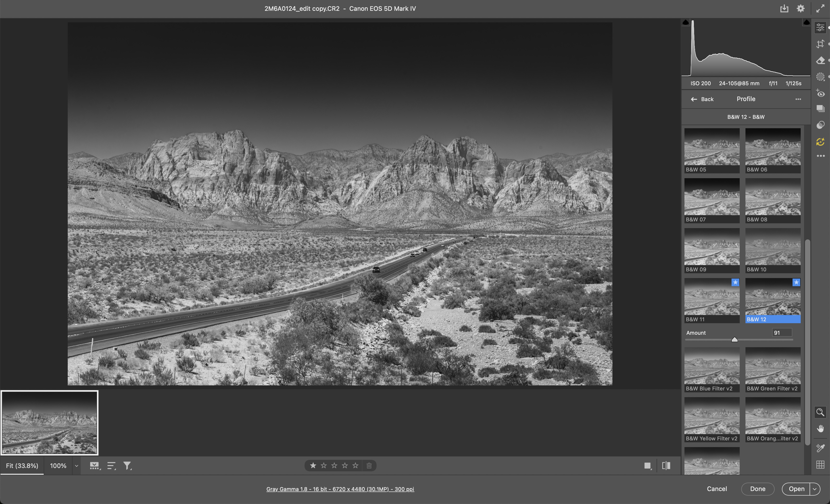Switch to Fit (33.8%) zoom view
This screenshot has height=504, width=830.
point(22,466)
